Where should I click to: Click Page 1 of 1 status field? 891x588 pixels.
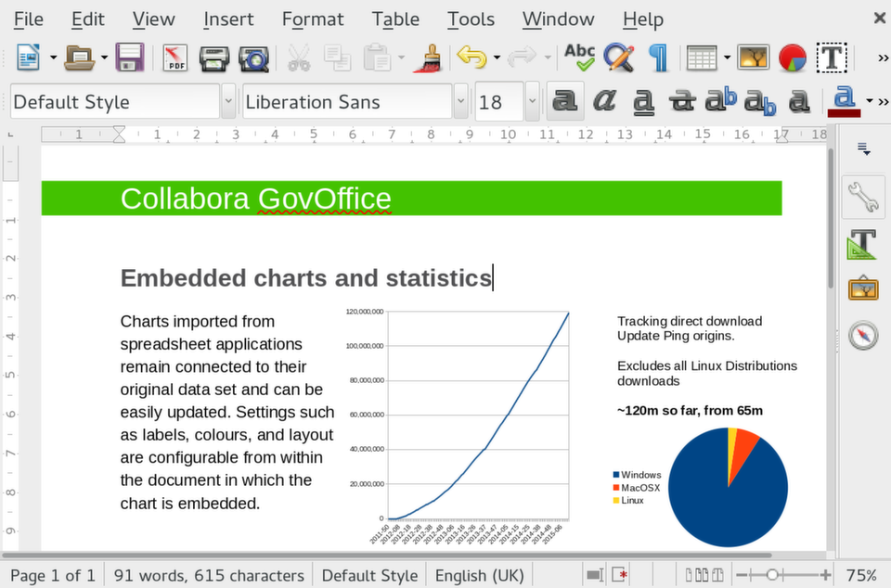pos(52,576)
